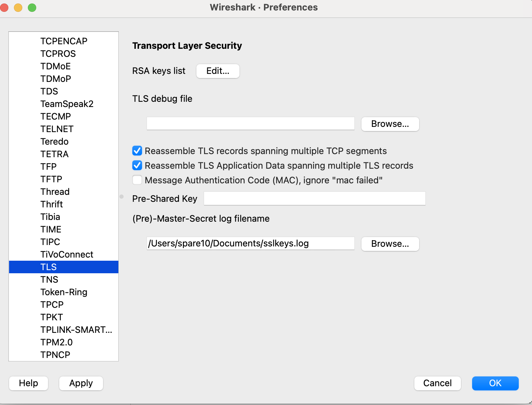This screenshot has height=405, width=532.
Task: Edit the sslkeys.log filename field
Action: [x=250, y=243]
